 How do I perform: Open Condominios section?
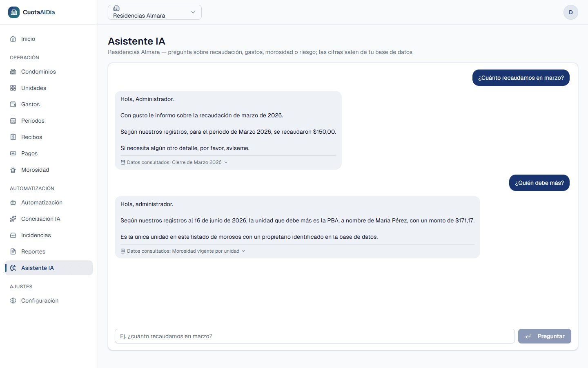click(x=49, y=72)
